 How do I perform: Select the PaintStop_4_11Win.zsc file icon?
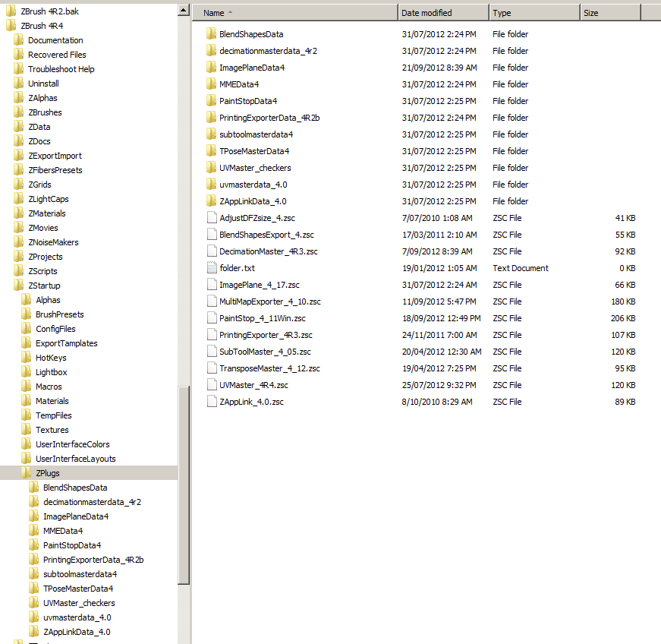(212, 318)
